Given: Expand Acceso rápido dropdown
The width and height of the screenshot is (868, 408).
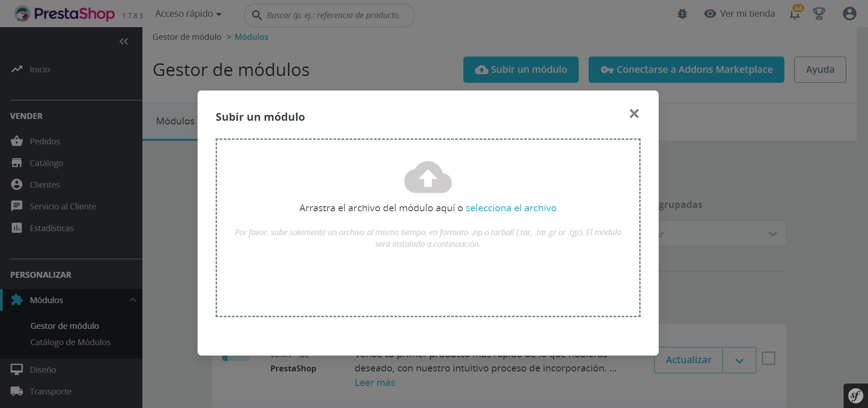Looking at the screenshot, I should [189, 14].
